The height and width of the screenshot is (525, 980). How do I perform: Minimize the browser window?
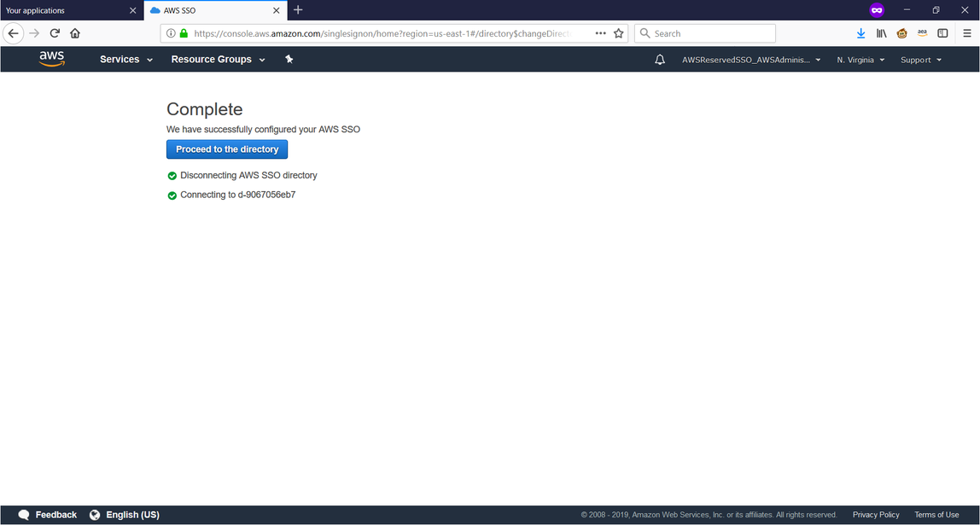(x=907, y=10)
